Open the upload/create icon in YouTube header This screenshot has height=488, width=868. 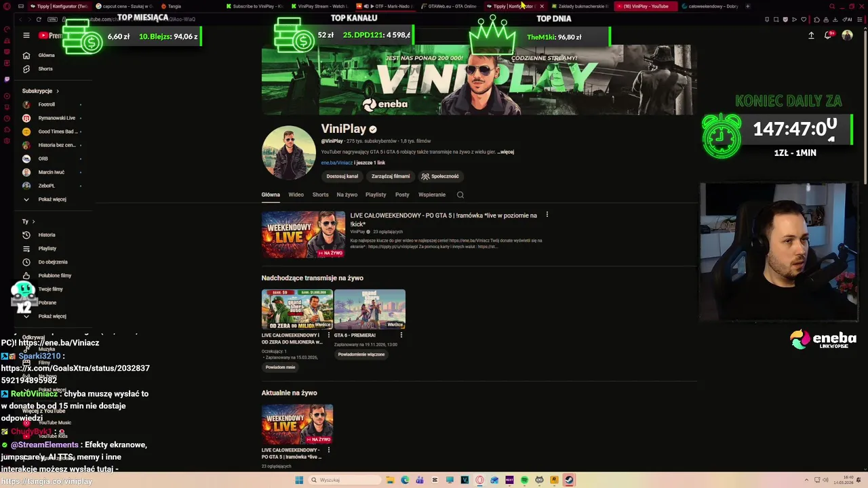click(811, 35)
